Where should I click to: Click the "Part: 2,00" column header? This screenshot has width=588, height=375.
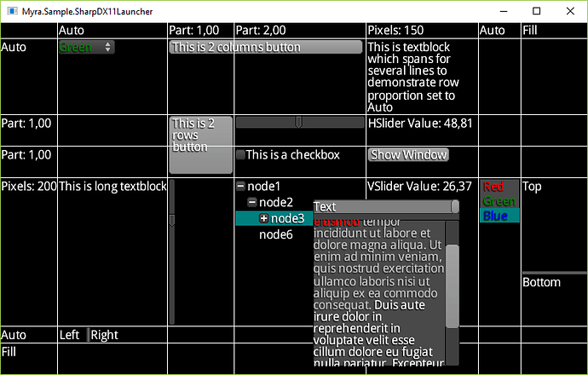[261, 31]
